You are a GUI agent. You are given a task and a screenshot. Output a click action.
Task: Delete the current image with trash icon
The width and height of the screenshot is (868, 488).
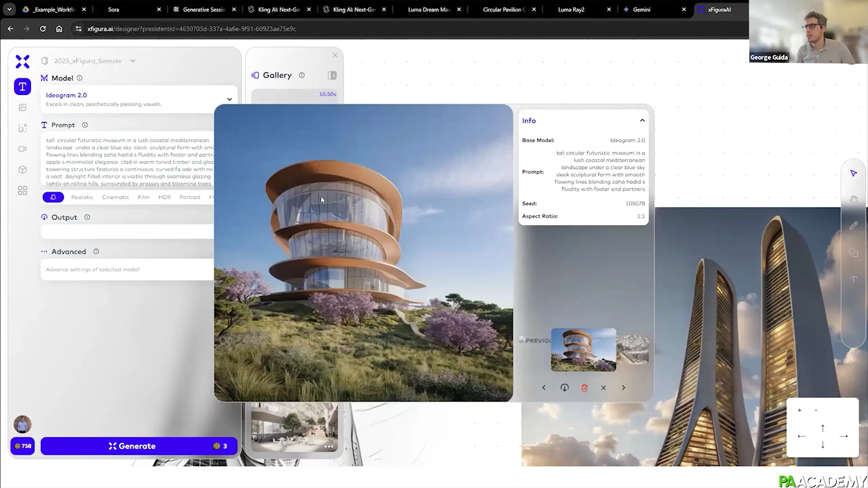tap(584, 388)
